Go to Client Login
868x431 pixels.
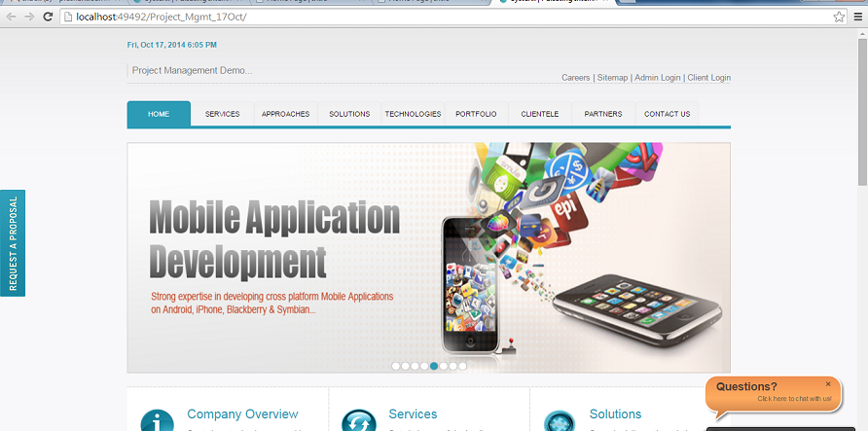click(x=709, y=78)
